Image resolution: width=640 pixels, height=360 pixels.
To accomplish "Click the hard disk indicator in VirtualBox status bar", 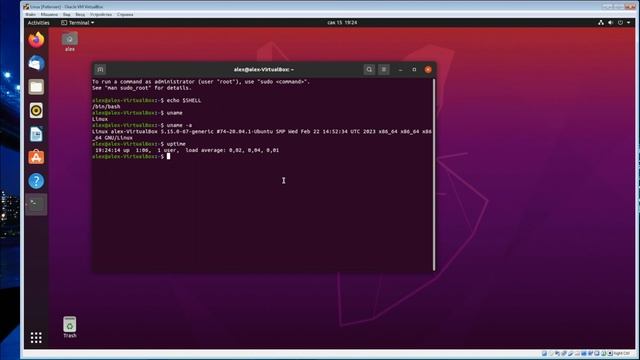I will [x=544, y=353].
